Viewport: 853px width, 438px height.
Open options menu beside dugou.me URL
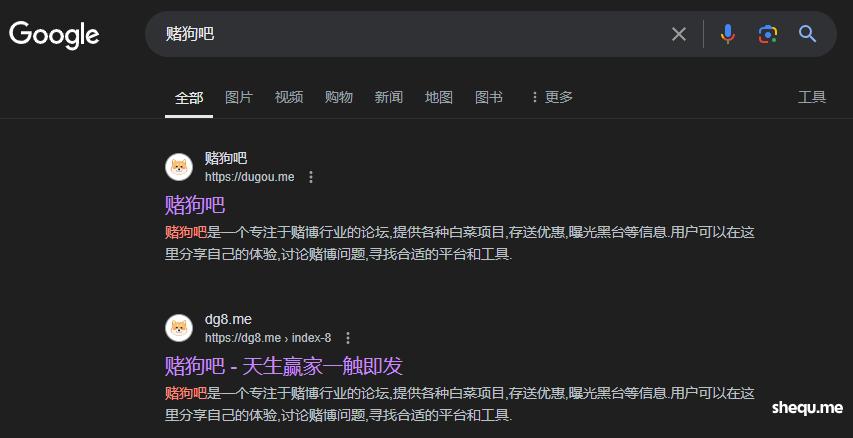311,177
